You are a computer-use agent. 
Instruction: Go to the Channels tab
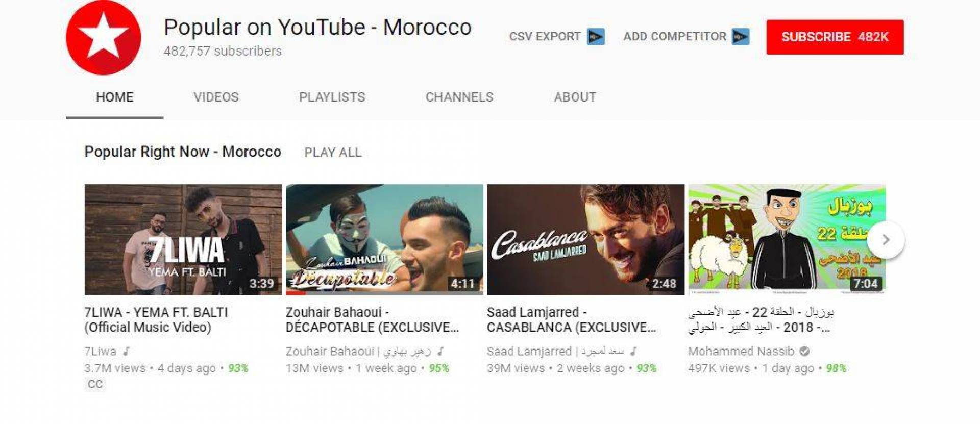tap(459, 97)
